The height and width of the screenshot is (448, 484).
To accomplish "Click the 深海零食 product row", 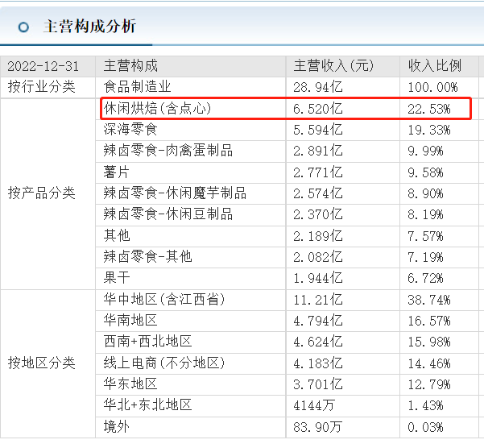I will tap(130, 129).
